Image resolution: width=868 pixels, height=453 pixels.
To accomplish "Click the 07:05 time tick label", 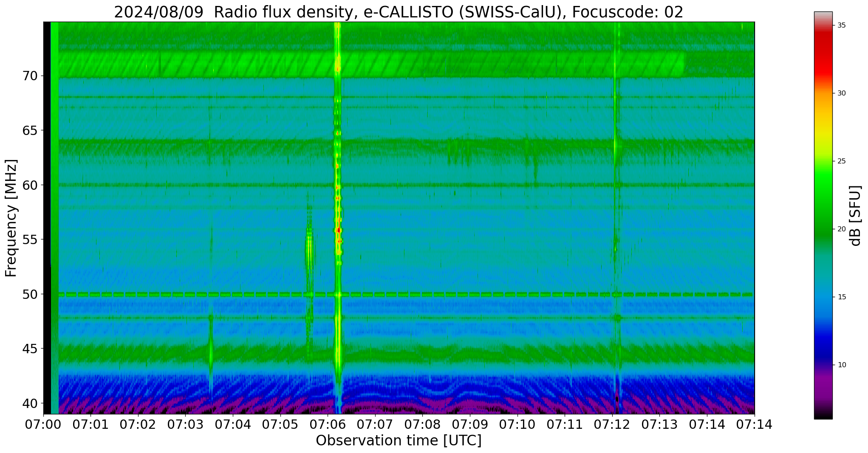I will (x=280, y=424).
